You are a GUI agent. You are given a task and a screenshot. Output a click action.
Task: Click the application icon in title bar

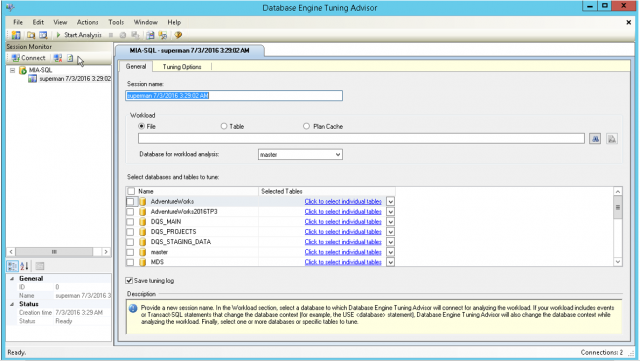point(10,7)
